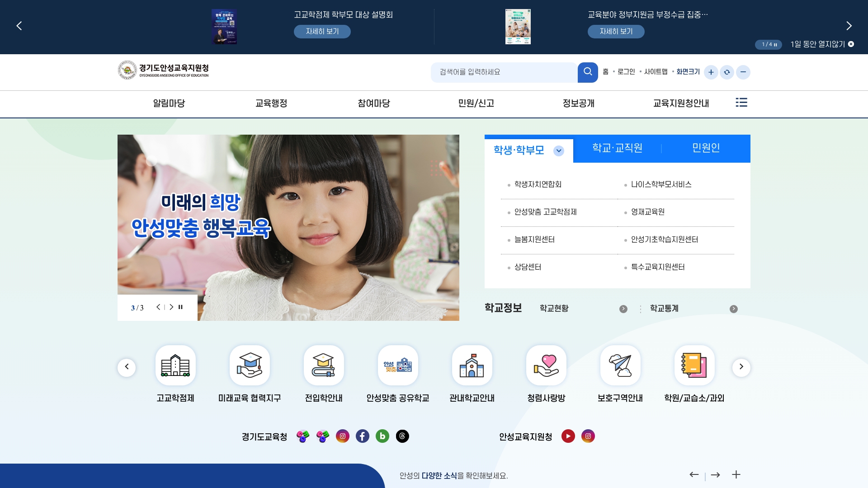Open 경기도교육청 Instagram icon
Image resolution: width=868 pixels, height=488 pixels.
tap(343, 436)
